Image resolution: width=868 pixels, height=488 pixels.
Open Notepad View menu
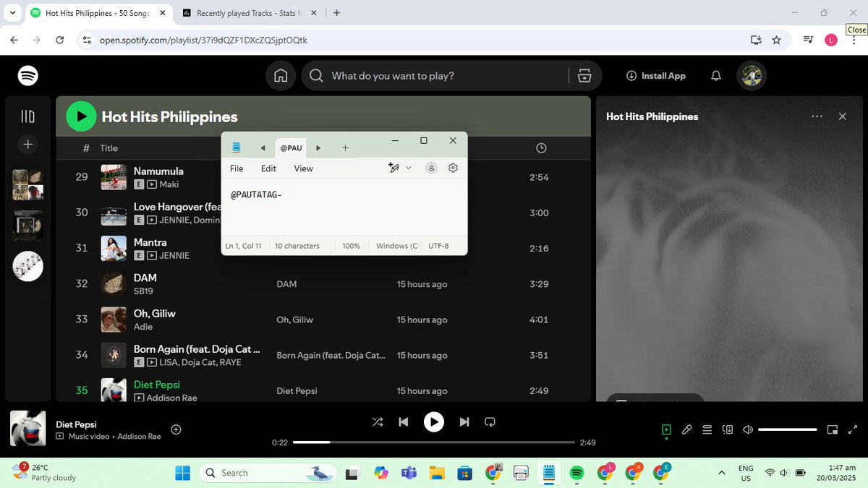click(303, 168)
